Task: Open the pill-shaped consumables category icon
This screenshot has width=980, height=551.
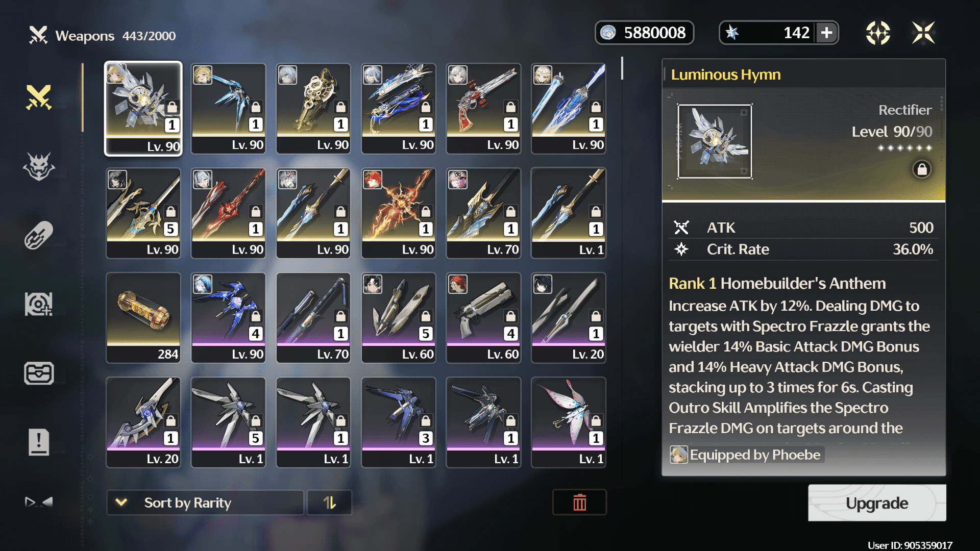Action: pos(39,235)
